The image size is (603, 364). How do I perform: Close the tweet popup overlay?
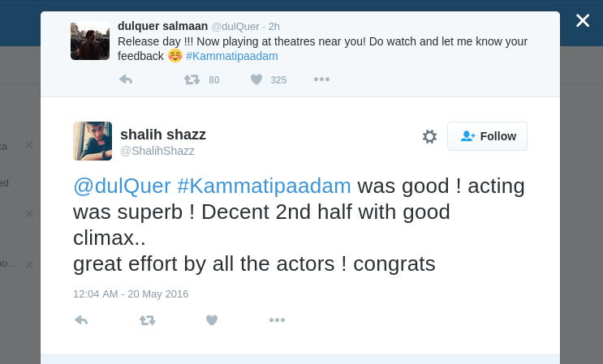[583, 20]
